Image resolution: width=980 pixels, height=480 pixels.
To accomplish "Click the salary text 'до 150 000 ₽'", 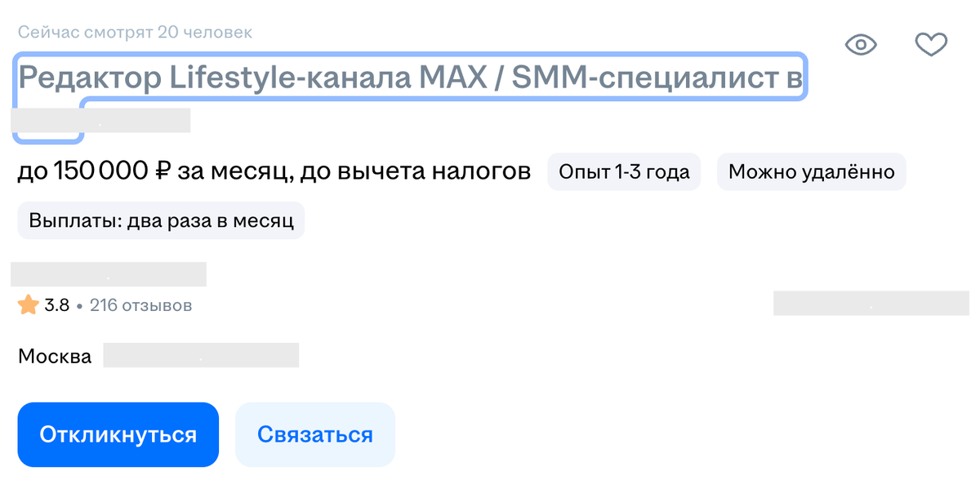I will [x=92, y=171].
